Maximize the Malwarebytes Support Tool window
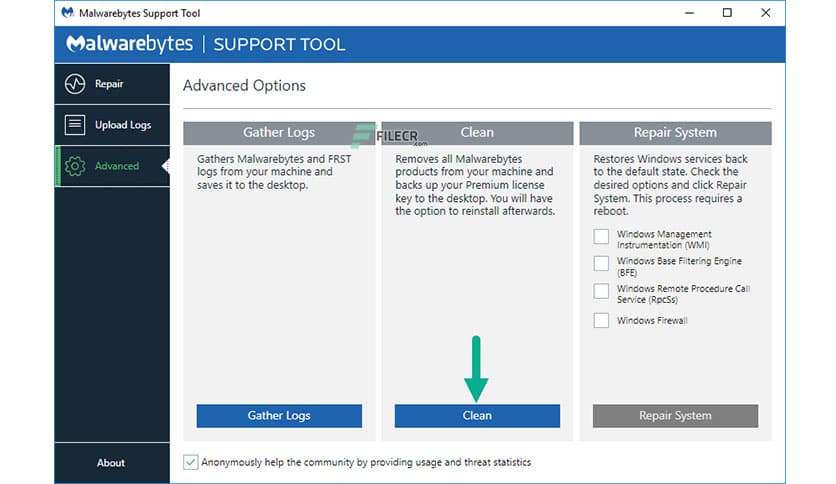 (x=727, y=13)
